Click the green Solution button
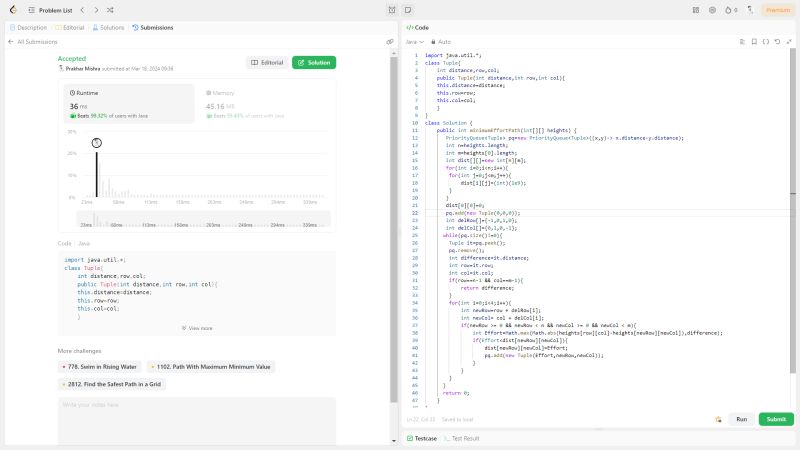Viewport: 800px width, 450px height. [314, 63]
